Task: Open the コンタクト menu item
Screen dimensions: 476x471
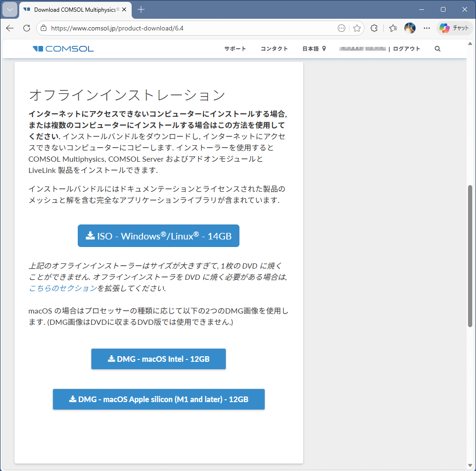Action: tap(274, 49)
